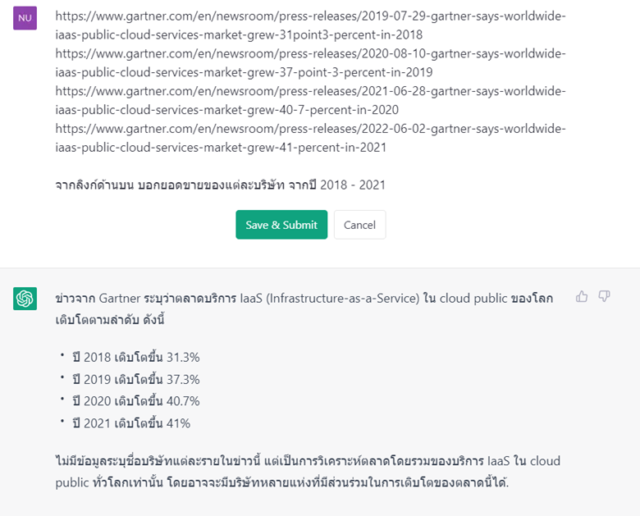Click the Gartner 2019-07-29 press release URL
The width and height of the screenshot is (640, 516).
(311, 25)
